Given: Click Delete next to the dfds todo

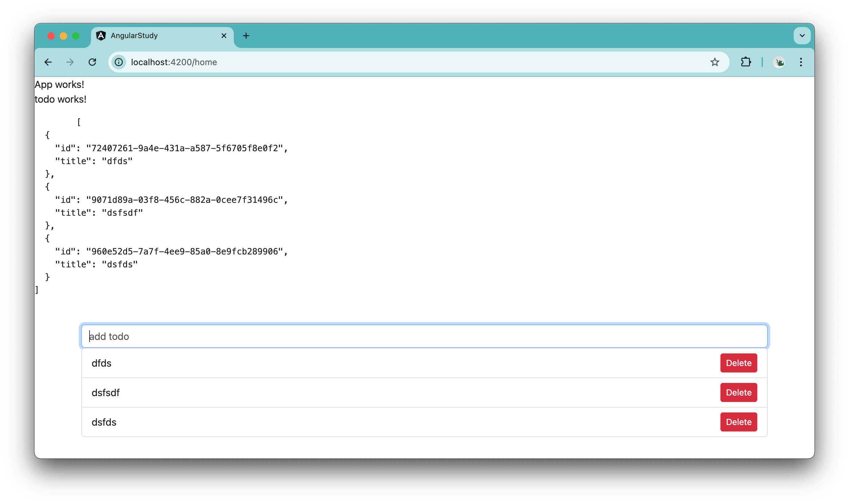Looking at the screenshot, I should click(x=738, y=363).
